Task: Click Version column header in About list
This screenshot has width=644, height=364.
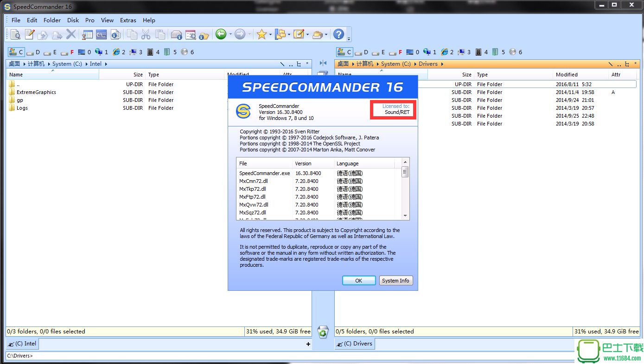Action: click(313, 163)
